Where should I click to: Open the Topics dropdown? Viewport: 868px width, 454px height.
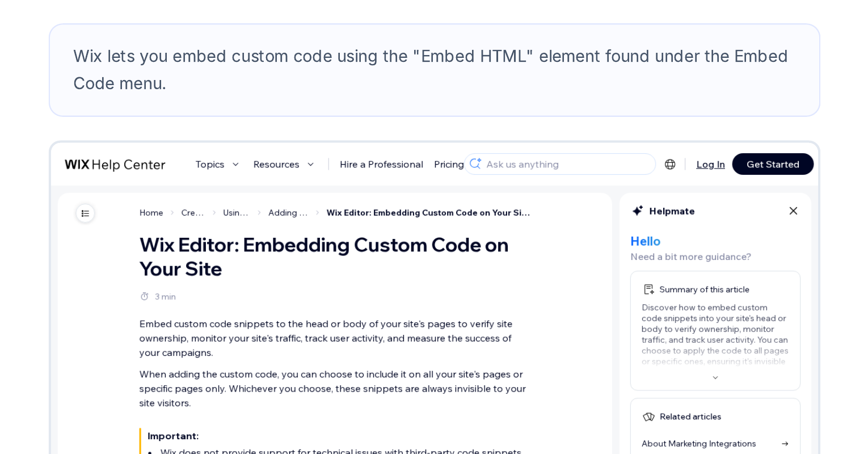click(x=217, y=164)
